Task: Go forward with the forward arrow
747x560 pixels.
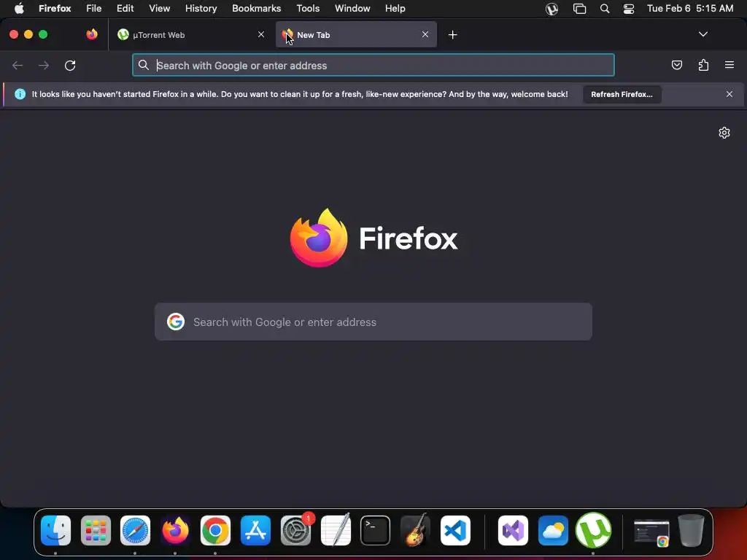Action: (x=44, y=65)
